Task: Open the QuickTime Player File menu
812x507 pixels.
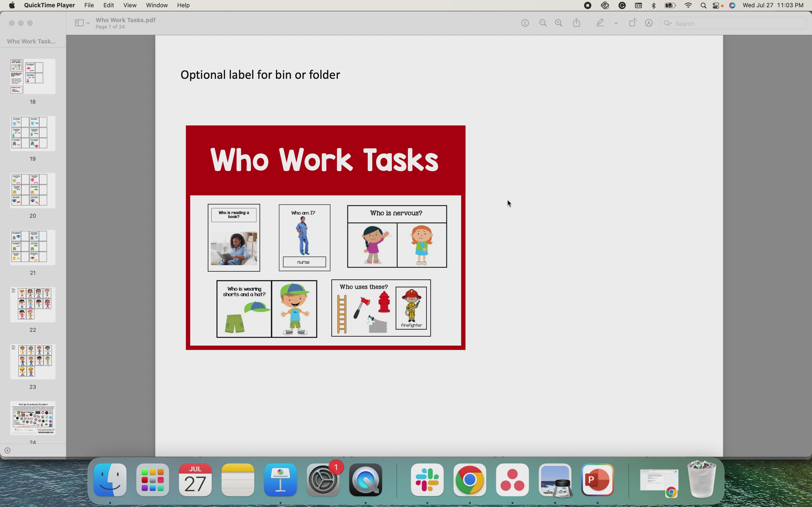Action: (x=89, y=5)
